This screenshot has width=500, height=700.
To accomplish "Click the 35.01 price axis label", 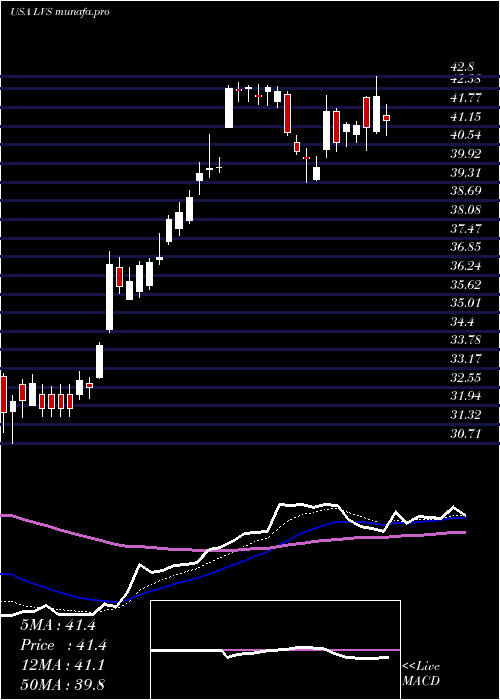I will coord(466,303).
